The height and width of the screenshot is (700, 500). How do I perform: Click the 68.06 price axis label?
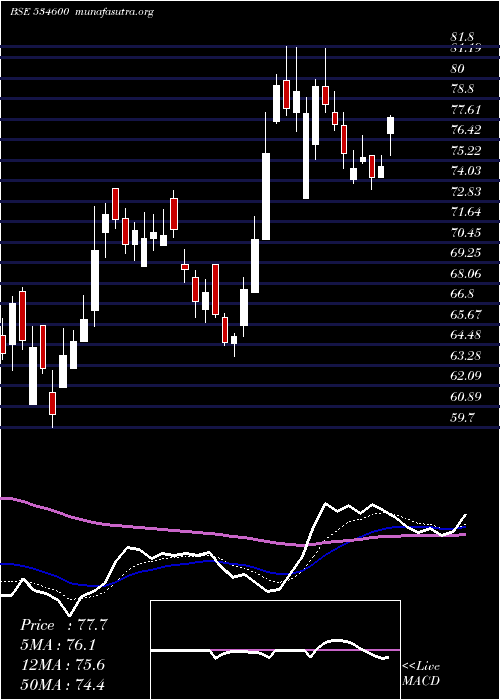[466, 274]
